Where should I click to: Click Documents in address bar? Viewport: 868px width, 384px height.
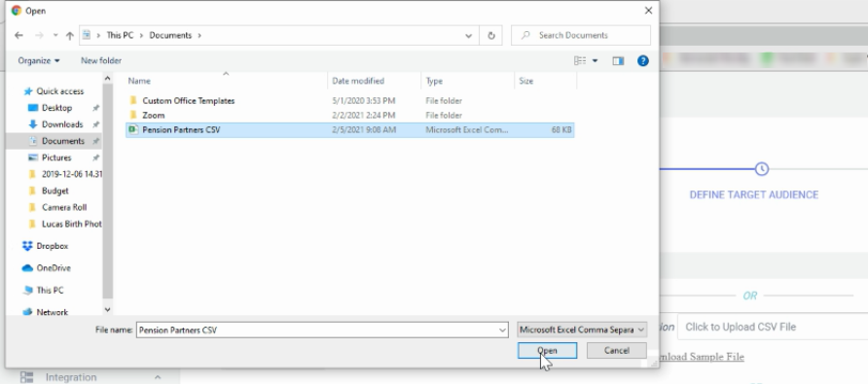[x=170, y=35]
